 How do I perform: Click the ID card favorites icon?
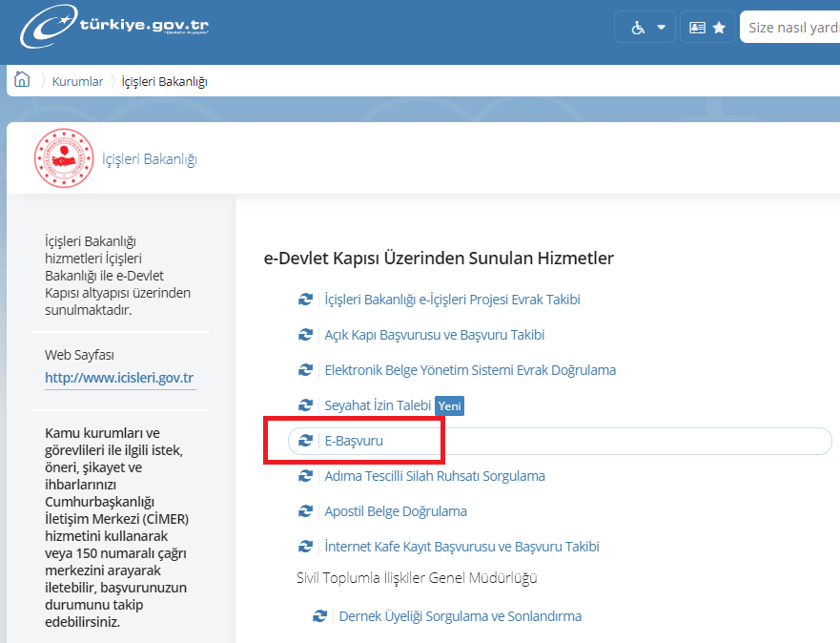(x=707, y=28)
